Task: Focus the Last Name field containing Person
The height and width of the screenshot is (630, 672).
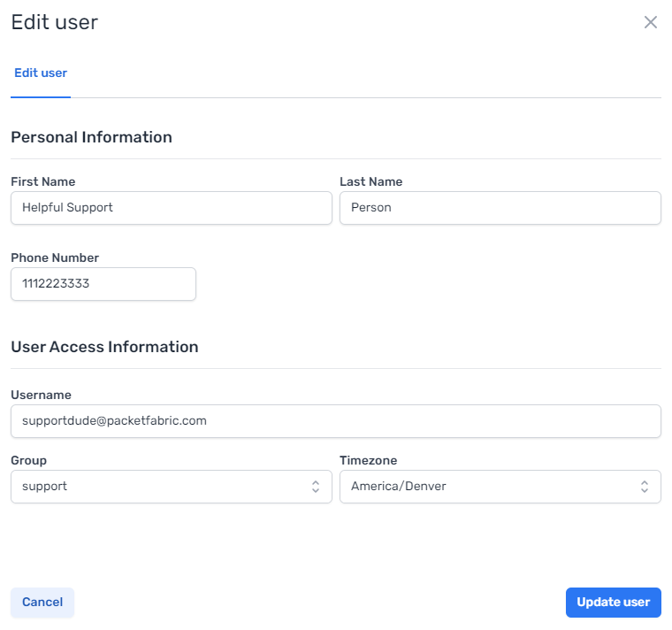Action: point(500,208)
